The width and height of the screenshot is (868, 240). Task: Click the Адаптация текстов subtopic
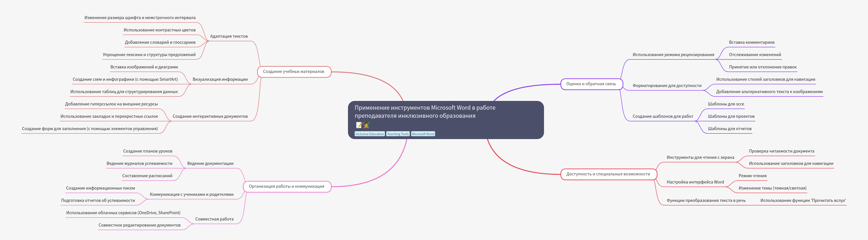[229, 37]
